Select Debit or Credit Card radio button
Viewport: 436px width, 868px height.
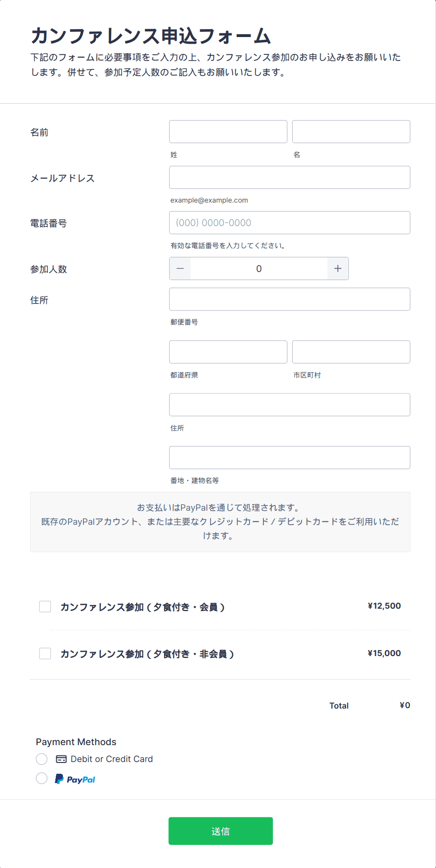[42, 759]
